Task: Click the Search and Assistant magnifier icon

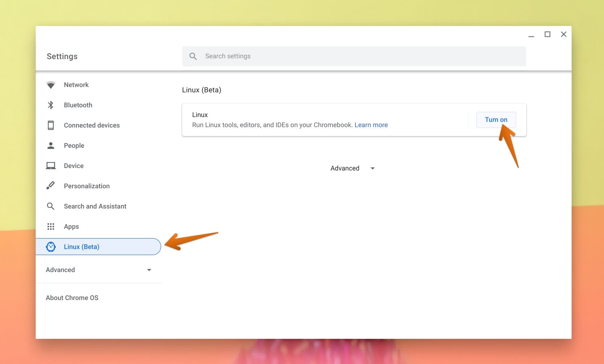Action: [x=51, y=206]
